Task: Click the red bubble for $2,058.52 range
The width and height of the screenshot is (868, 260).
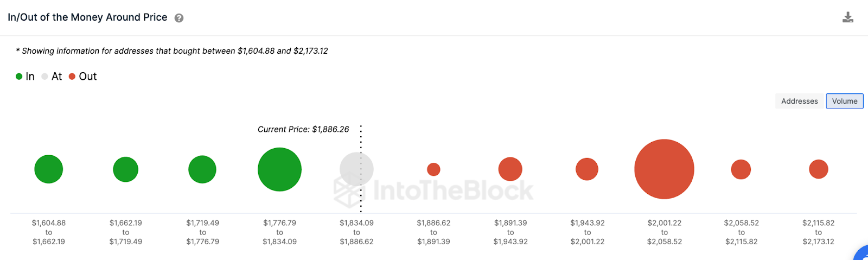Action: pos(741,169)
